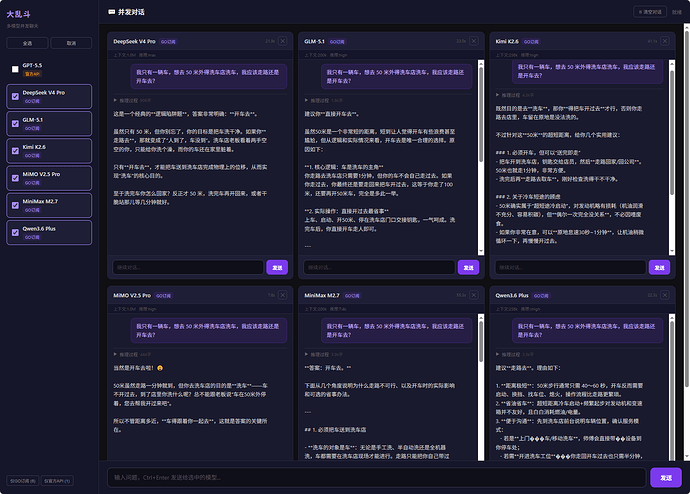
Task: Click the 并发对话 page heading
Action: click(131, 12)
